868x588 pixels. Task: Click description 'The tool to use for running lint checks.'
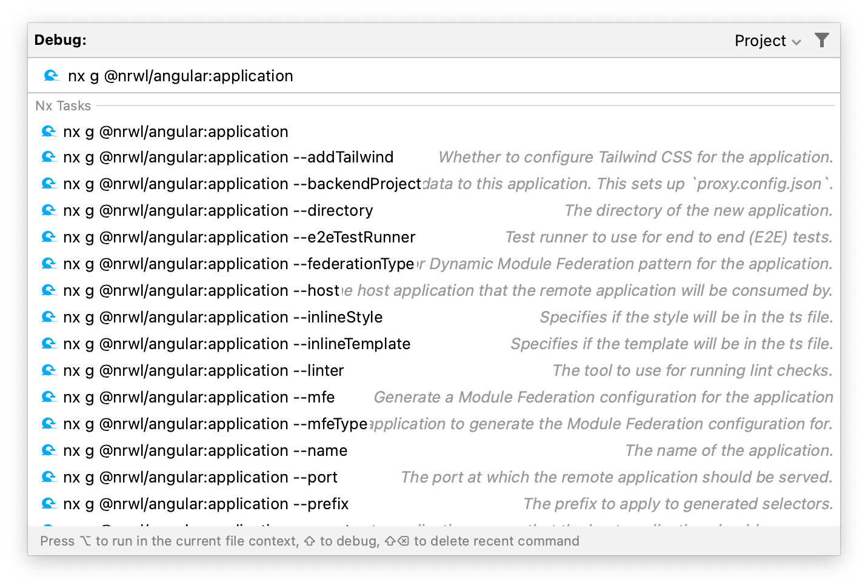[693, 370]
